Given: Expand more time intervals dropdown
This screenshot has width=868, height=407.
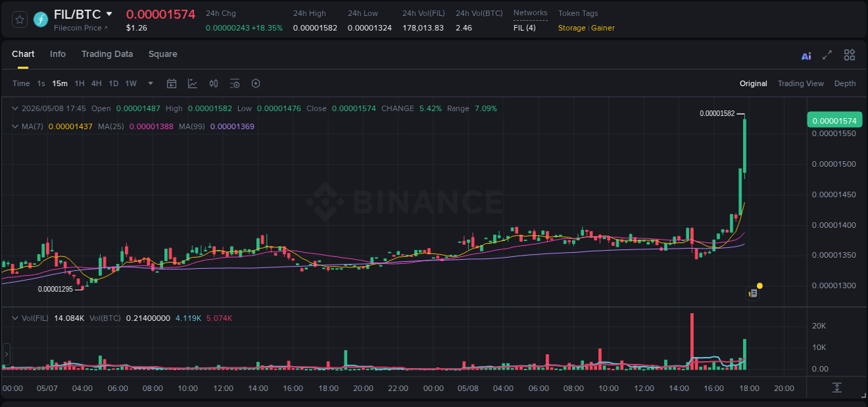Looking at the screenshot, I should tap(151, 83).
